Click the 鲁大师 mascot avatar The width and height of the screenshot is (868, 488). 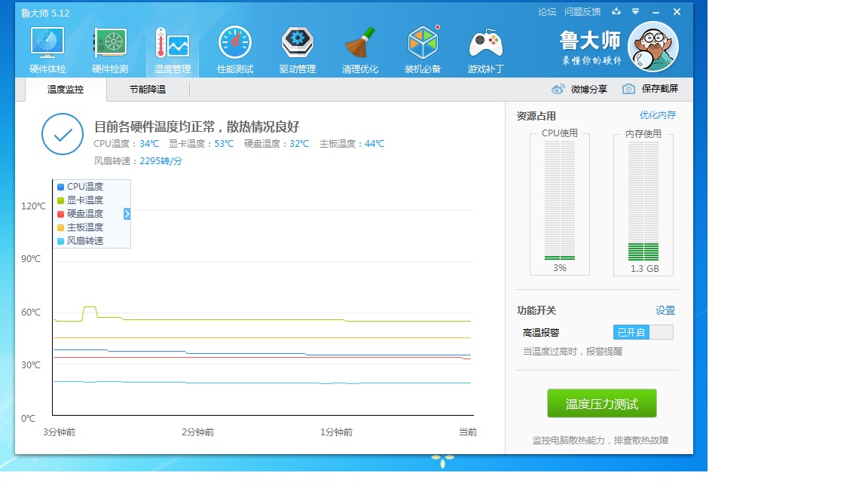(653, 47)
